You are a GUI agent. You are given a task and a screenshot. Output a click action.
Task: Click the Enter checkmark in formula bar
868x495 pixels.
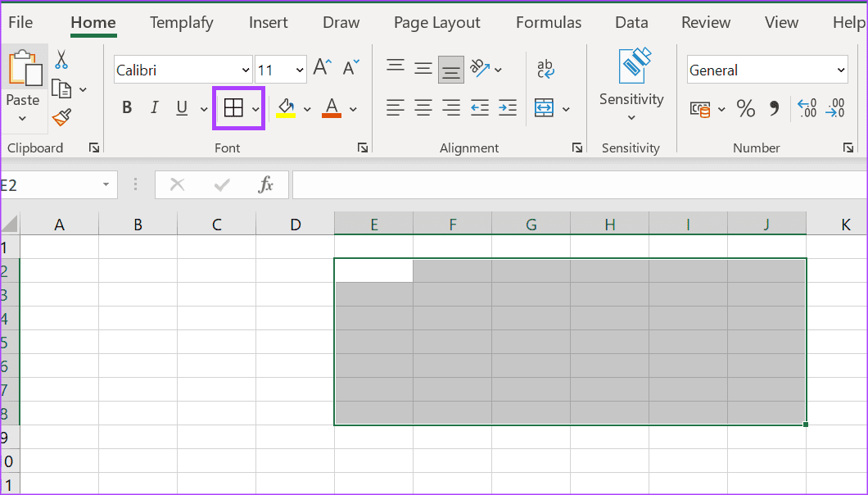coord(222,184)
